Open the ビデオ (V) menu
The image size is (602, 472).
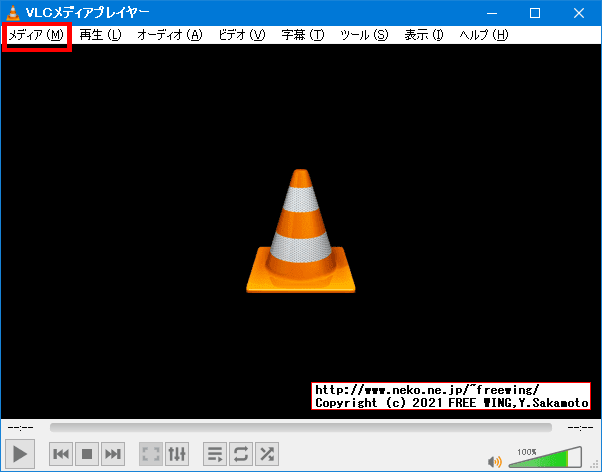click(x=241, y=35)
